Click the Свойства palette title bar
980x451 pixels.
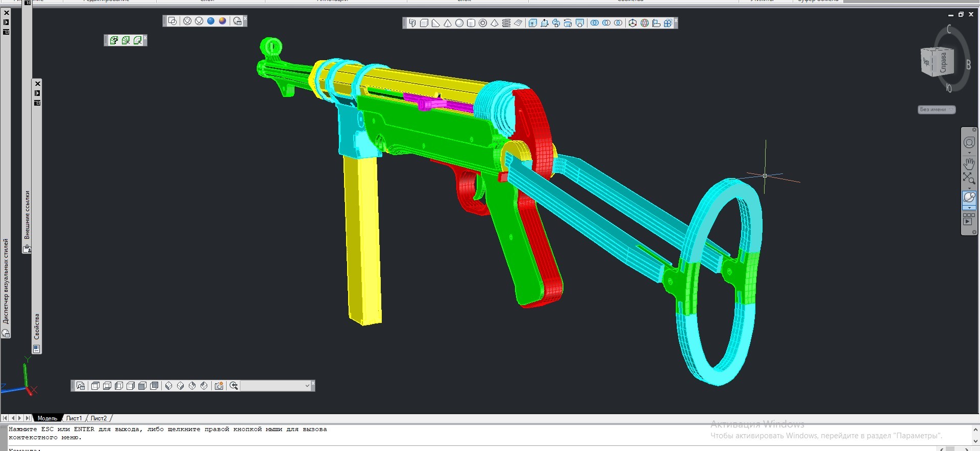click(37, 327)
